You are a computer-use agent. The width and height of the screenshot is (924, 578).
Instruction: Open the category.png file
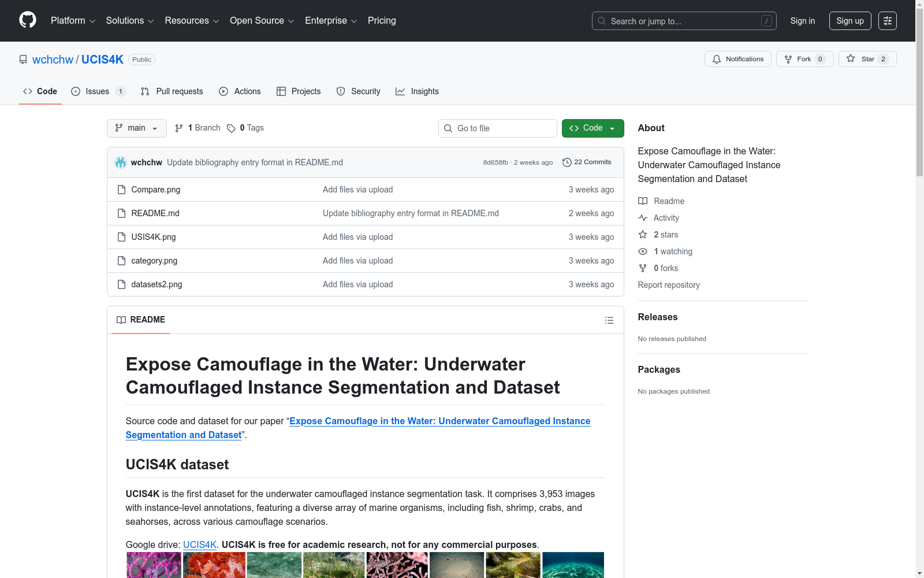coord(154,261)
